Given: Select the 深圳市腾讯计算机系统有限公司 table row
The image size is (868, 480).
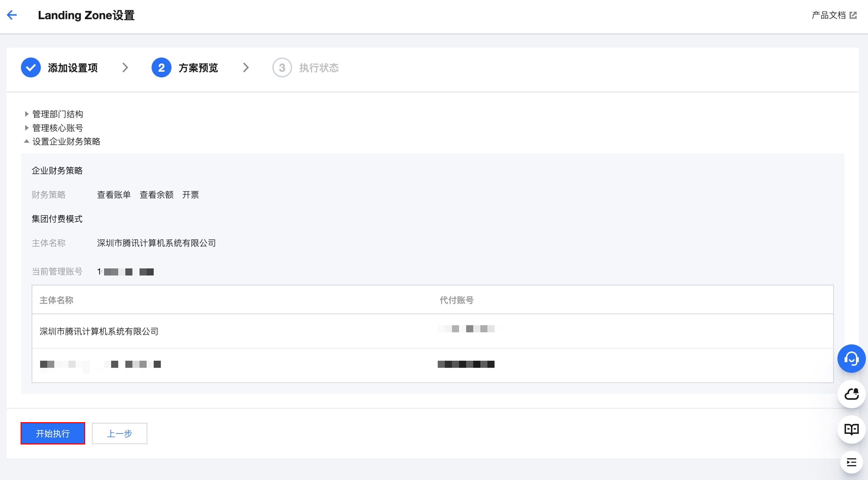Looking at the screenshot, I should 99,331.
